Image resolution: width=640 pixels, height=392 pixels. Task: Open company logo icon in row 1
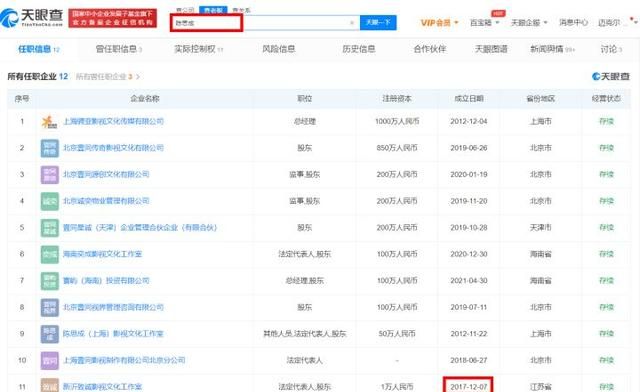click(x=49, y=122)
